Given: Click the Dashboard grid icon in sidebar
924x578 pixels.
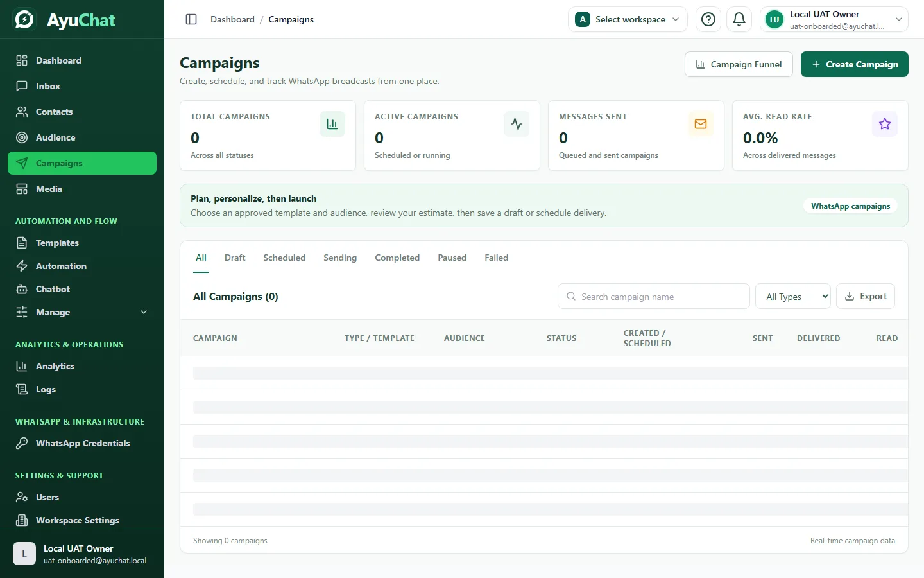Looking at the screenshot, I should pyautogui.click(x=22, y=60).
